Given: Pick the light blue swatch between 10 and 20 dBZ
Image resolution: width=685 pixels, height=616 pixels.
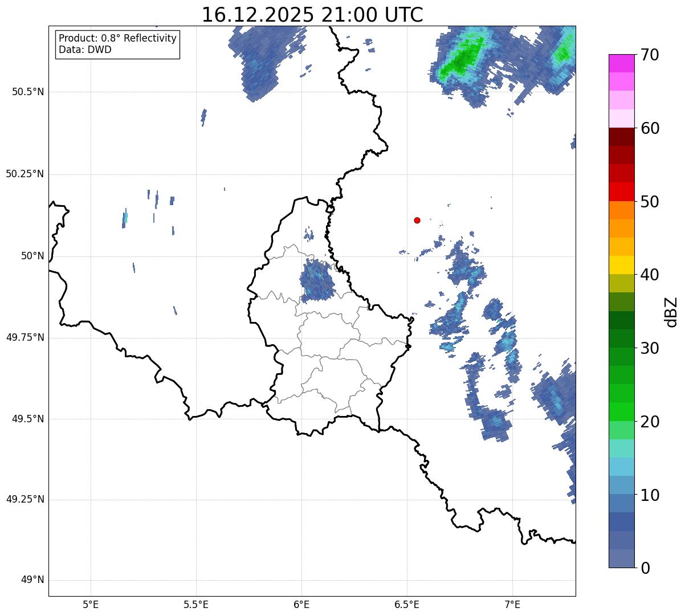Looking at the screenshot, I should tap(622, 467).
